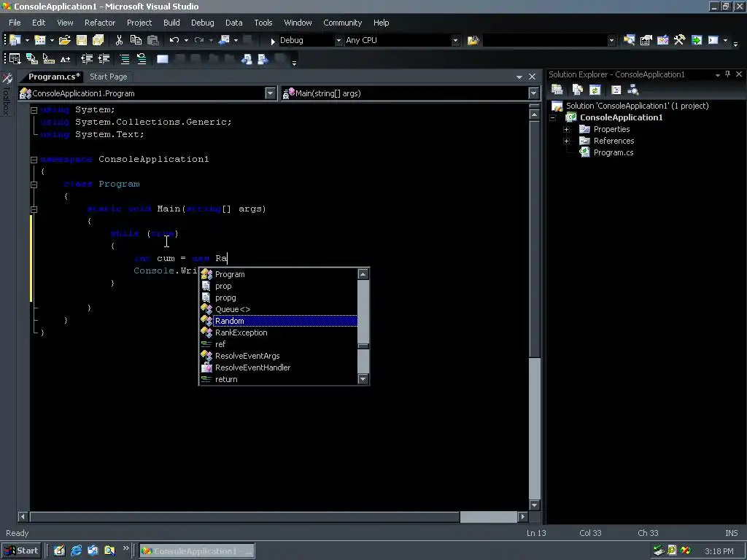This screenshot has width=747, height=560.
Task: Start debugging with the green play arrow
Action: 273,41
